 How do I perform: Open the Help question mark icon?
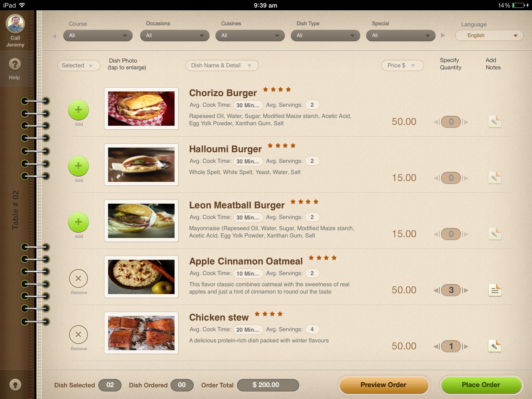(x=15, y=64)
